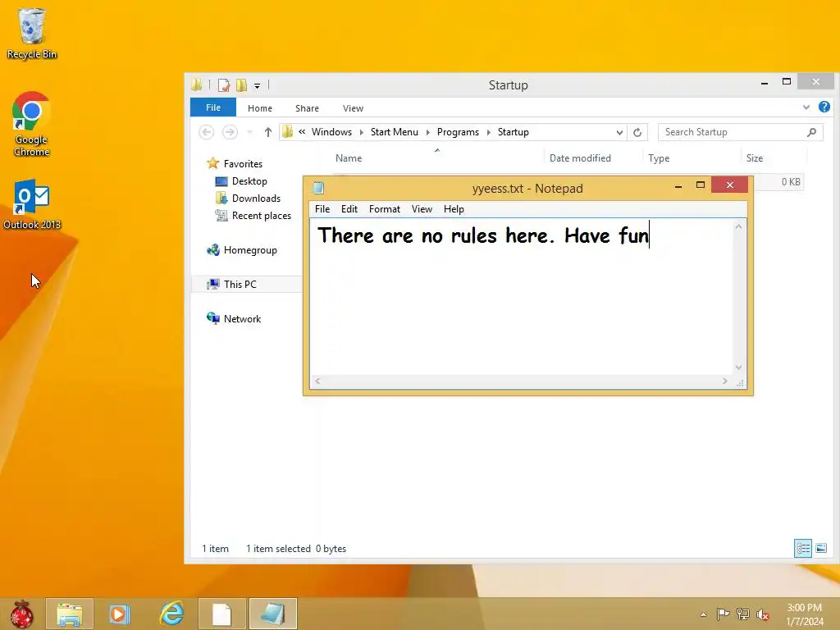Viewport: 840px width, 630px height.
Task: Click Programs in the address breadcrumb
Action: (458, 132)
